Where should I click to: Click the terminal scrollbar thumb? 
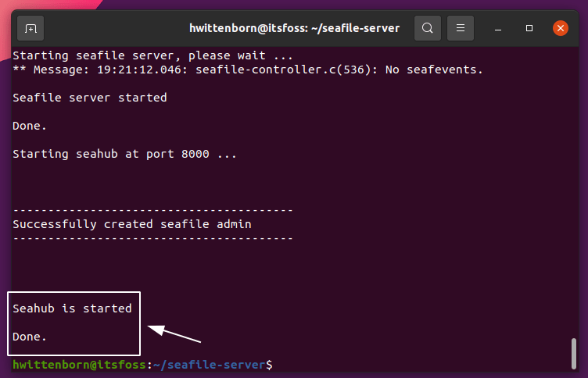pyautogui.click(x=575, y=353)
